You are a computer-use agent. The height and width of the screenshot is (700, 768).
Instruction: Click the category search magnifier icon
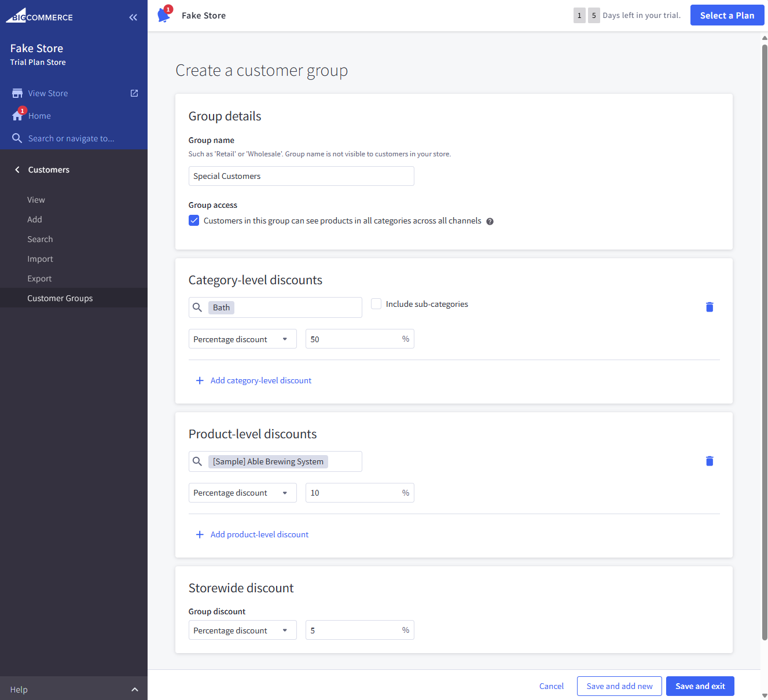[197, 307]
